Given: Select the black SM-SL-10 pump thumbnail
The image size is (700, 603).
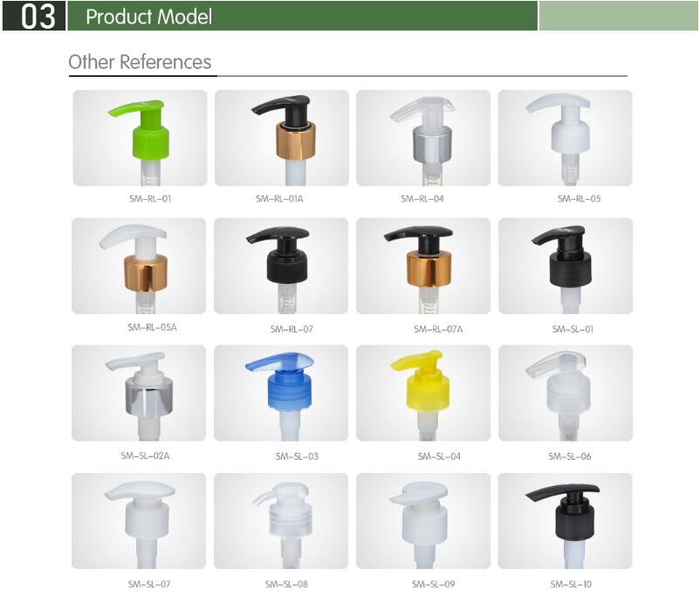Looking at the screenshot, I should (x=566, y=521).
